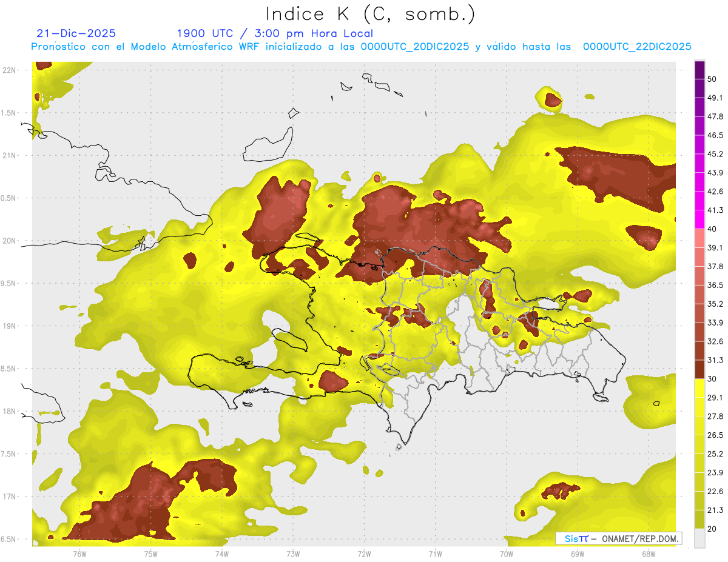Click the legend value '25.2'
This screenshot has height=562, width=728.
[x=715, y=454]
